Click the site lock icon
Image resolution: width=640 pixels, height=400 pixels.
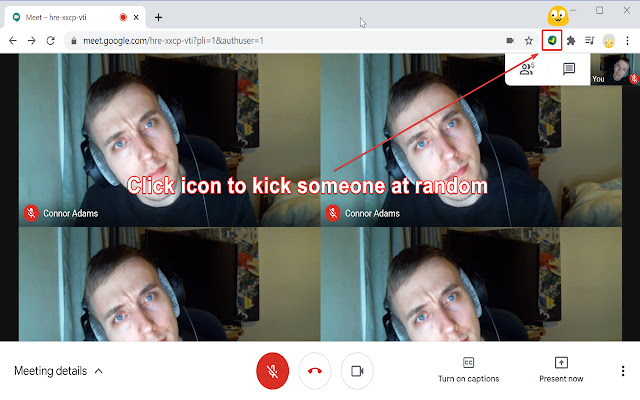pos(74,41)
